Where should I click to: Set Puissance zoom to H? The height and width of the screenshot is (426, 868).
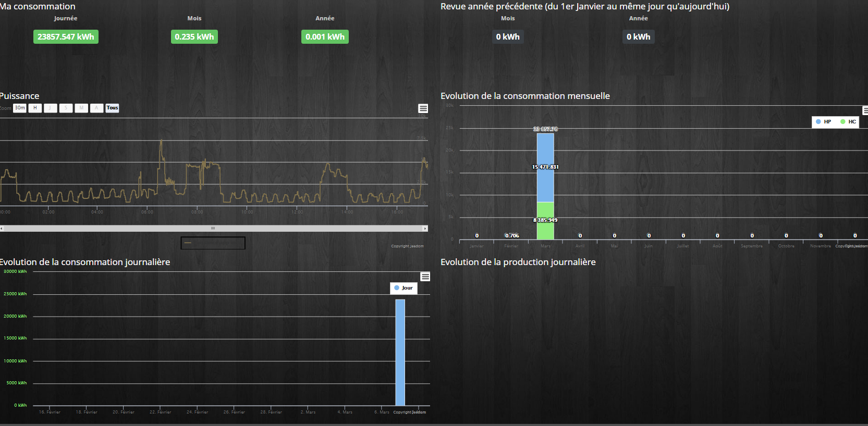[x=35, y=108]
